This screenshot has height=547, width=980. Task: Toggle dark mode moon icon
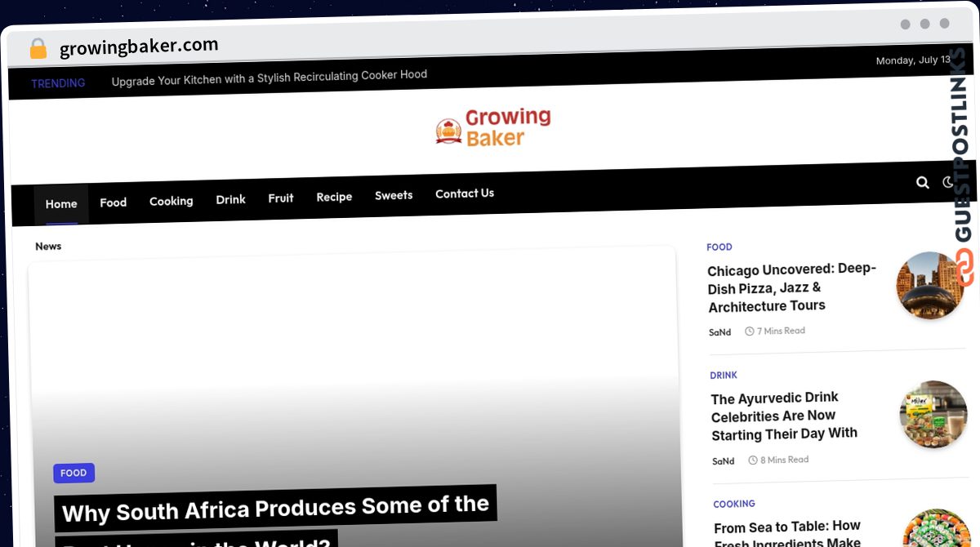point(948,182)
